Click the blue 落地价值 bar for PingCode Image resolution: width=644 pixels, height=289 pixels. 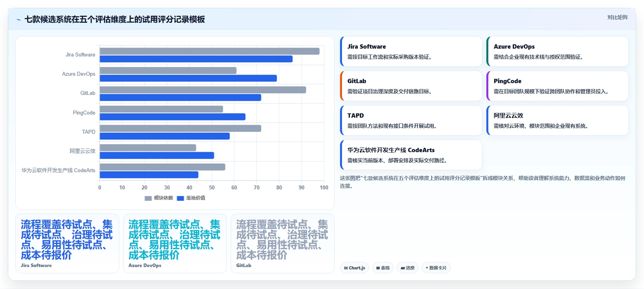click(173, 117)
